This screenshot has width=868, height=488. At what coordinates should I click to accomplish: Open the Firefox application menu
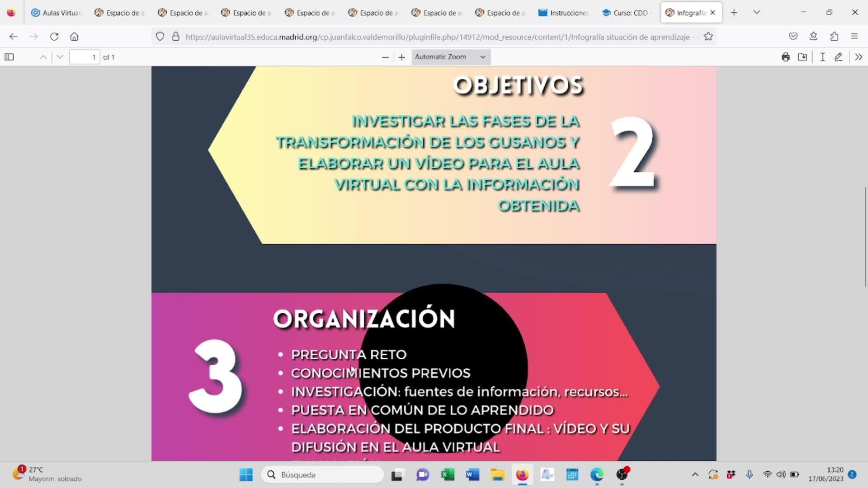(854, 37)
